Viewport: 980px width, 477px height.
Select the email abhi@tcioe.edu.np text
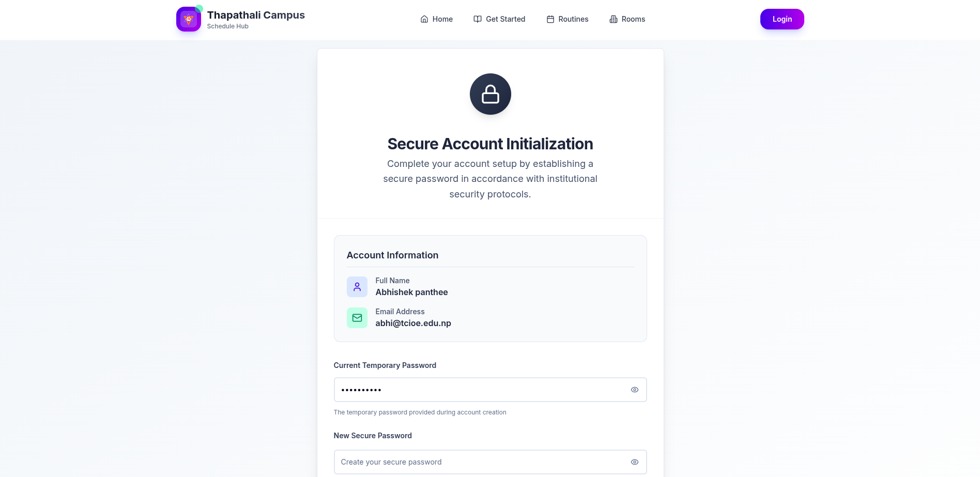click(414, 323)
